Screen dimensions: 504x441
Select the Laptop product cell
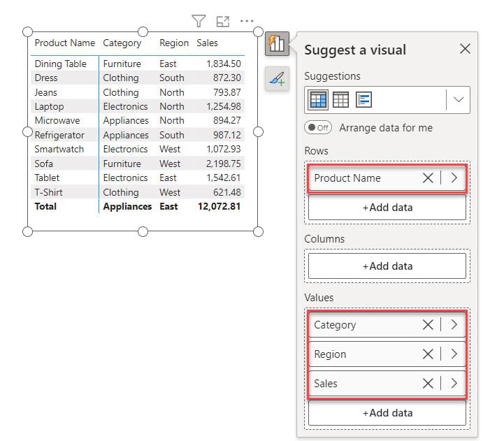point(49,106)
